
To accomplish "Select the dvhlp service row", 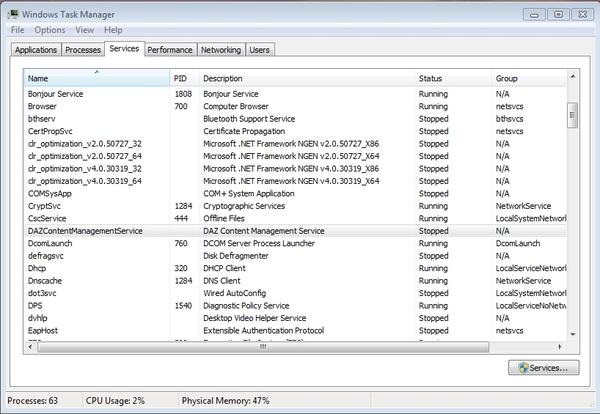I will coord(295,318).
